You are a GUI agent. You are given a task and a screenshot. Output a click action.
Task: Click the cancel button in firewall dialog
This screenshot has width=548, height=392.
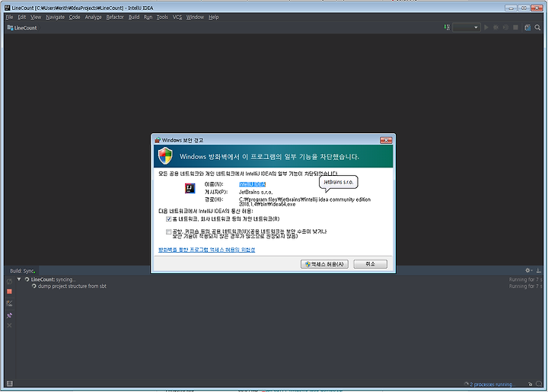(x=370, y=264)
